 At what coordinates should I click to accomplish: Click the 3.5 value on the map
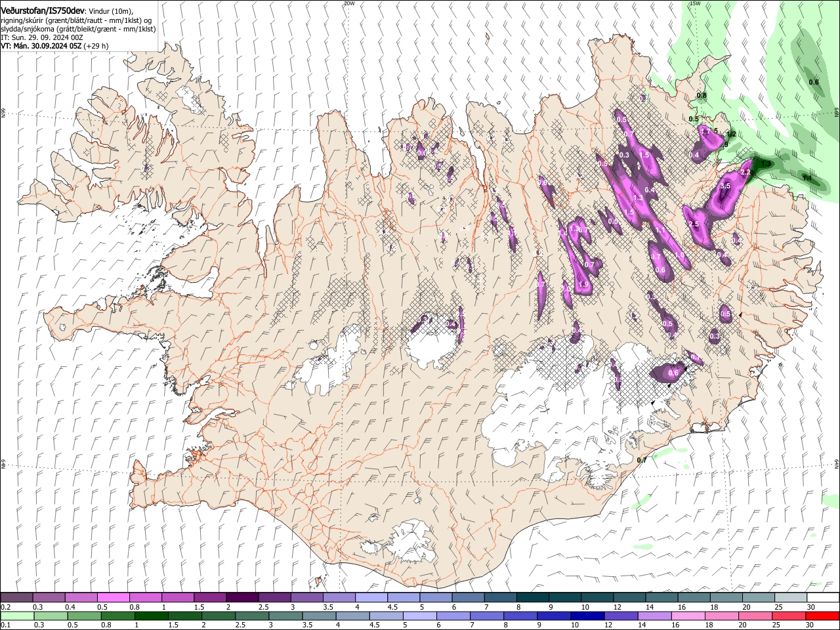pos(725,186)
